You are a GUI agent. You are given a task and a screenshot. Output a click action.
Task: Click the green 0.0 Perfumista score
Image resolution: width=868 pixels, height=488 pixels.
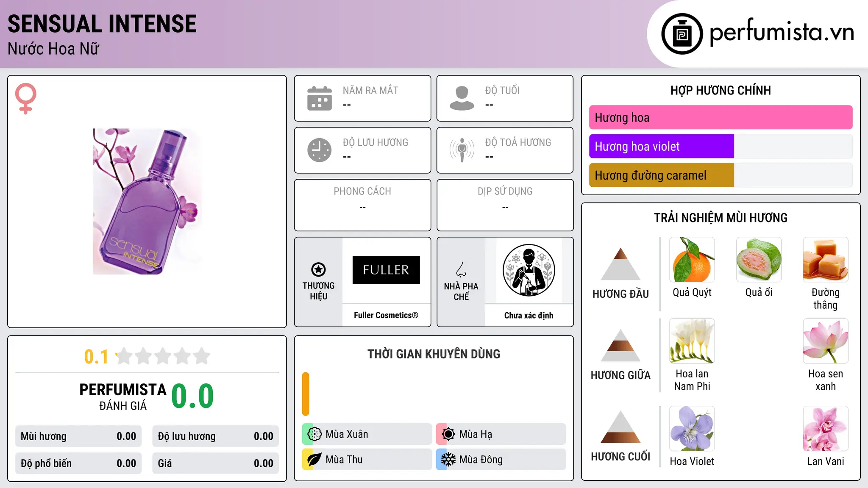coord(193,396)
